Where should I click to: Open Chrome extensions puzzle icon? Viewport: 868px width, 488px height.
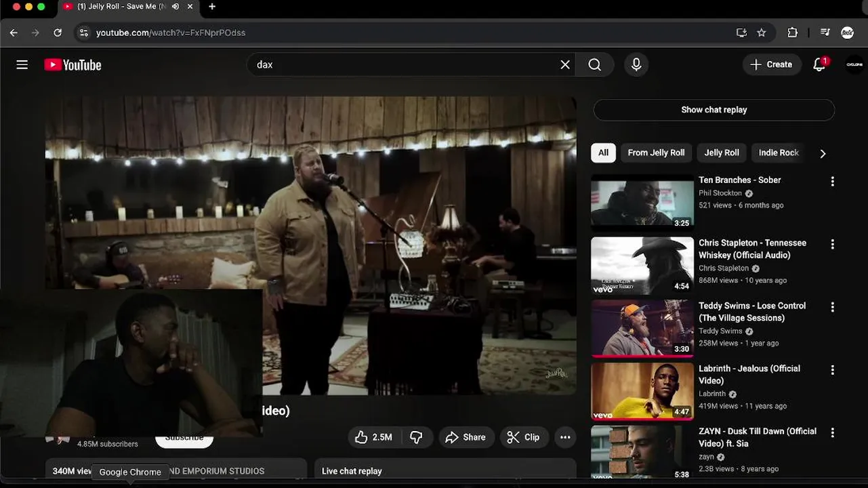(x=793, y=33)
